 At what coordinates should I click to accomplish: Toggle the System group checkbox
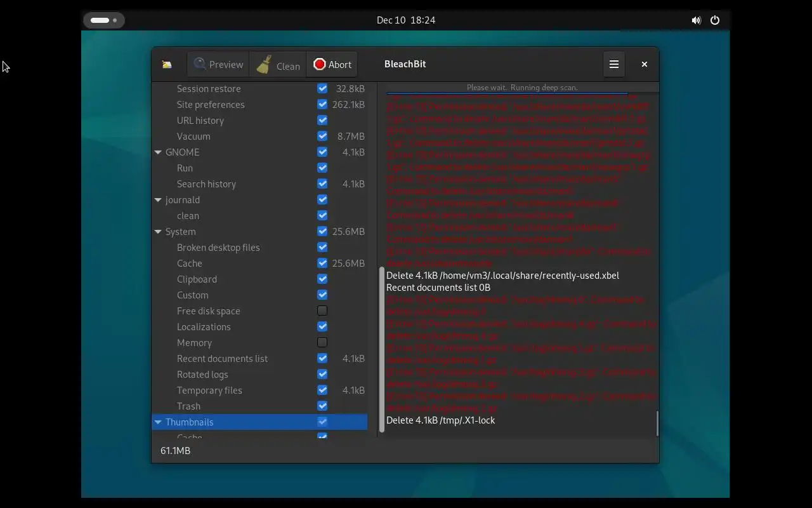[x=322, y=231]
